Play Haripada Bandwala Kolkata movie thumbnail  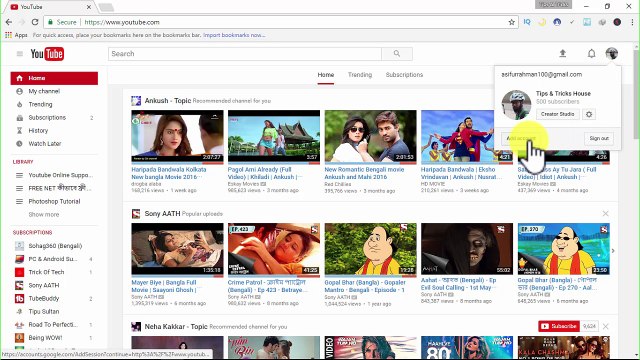(177, 136)
